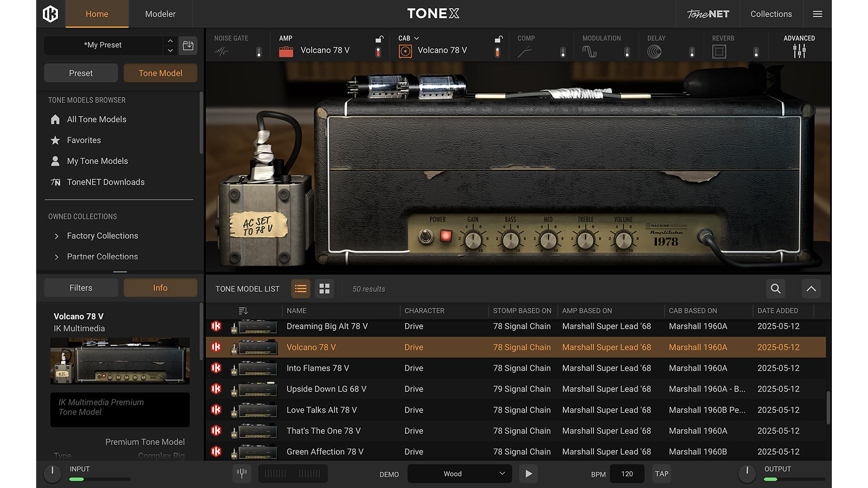Viewport: 868px width, 488px height.
Task: Select Into Flames 78 V row
Action: (x=516, y=368)
